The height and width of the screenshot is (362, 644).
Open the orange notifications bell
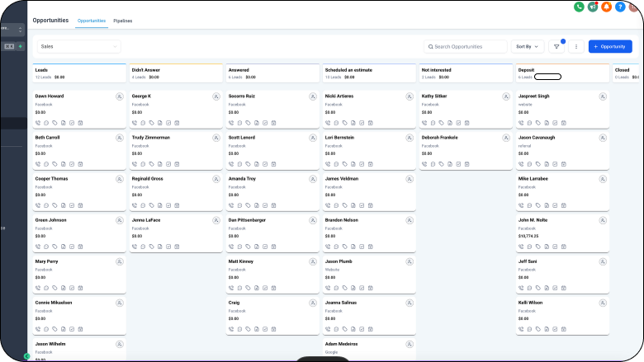click(x=606, y=7)
